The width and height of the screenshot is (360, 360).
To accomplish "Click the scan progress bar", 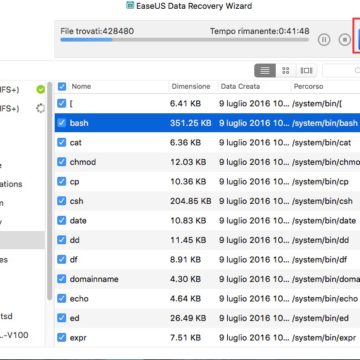I will 184,40.
